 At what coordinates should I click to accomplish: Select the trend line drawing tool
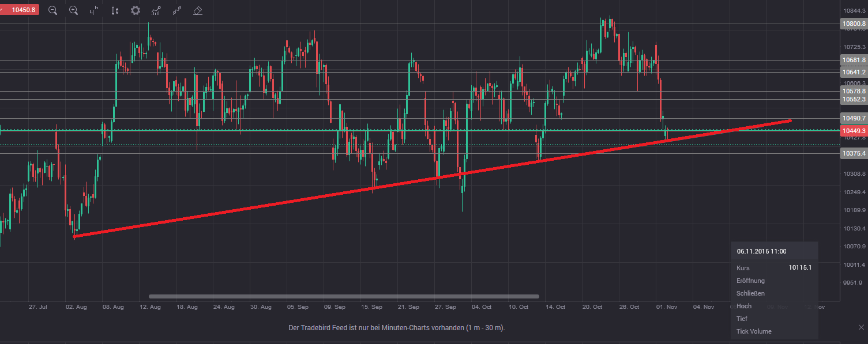pyautogui.click(x=176, y=10)
